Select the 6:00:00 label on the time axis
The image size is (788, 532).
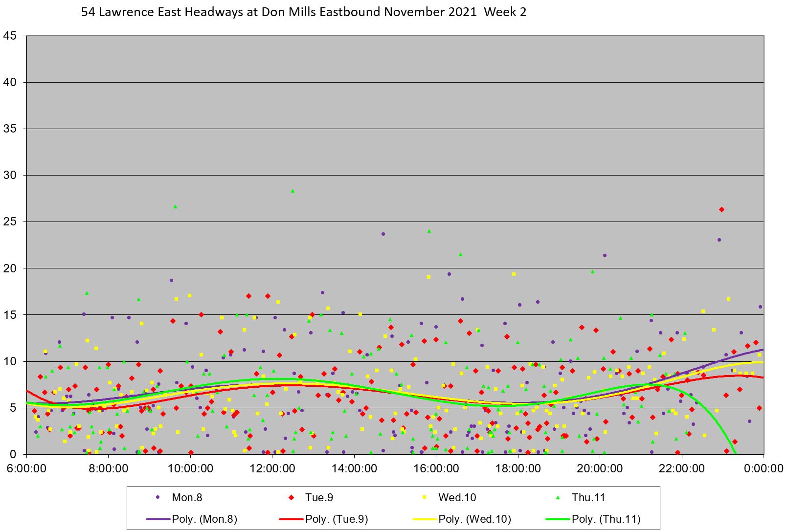click(x=26, y=468)
